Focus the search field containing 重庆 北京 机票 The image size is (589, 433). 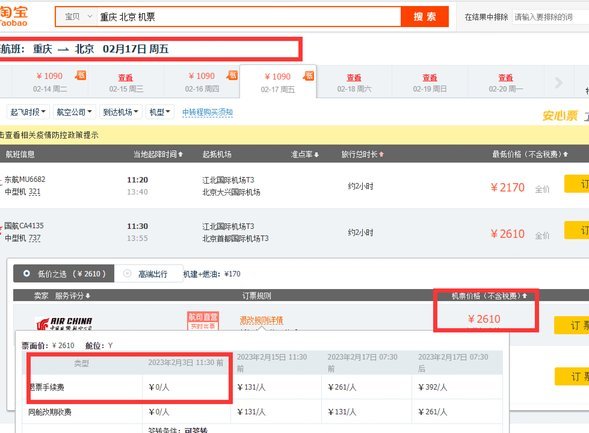(x=248, y=17)
